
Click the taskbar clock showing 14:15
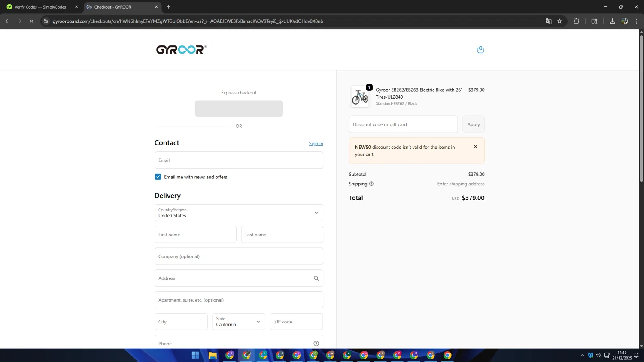coord(622,355)
